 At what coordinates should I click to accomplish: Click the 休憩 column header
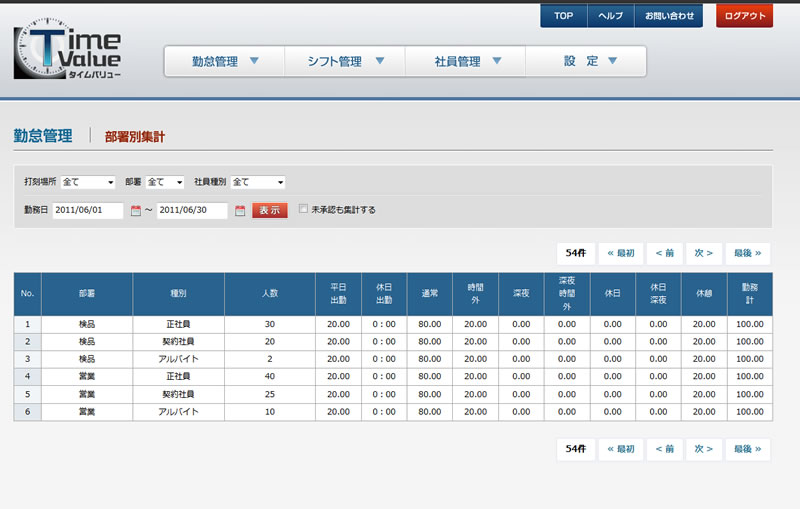coord(704,294)
